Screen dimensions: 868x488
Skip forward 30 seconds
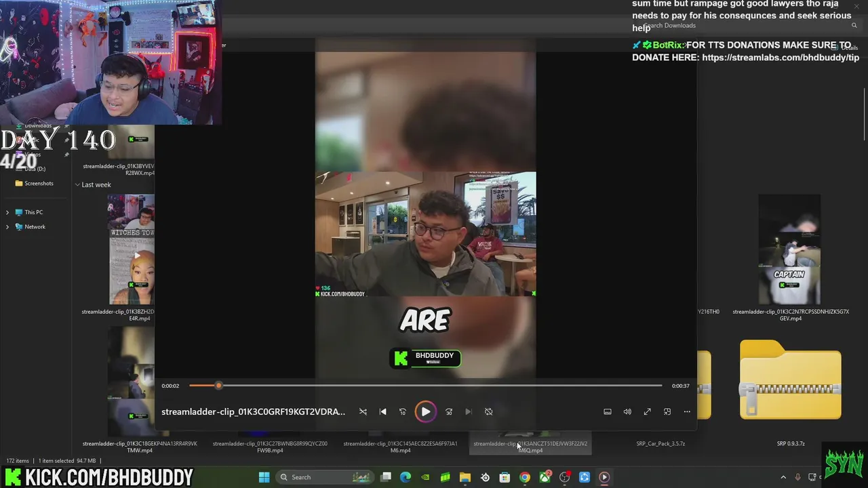click(448, 411)
